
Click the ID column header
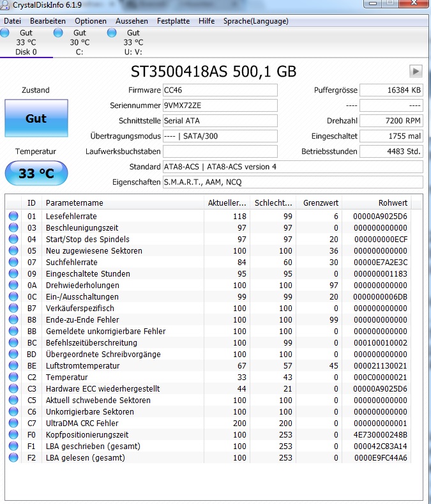[31, 203]
